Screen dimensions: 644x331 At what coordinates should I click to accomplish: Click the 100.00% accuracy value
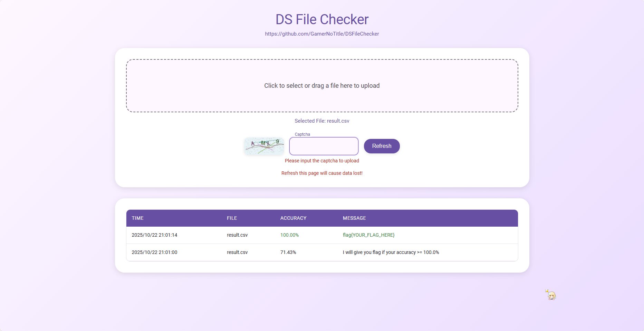click(289, 235)
